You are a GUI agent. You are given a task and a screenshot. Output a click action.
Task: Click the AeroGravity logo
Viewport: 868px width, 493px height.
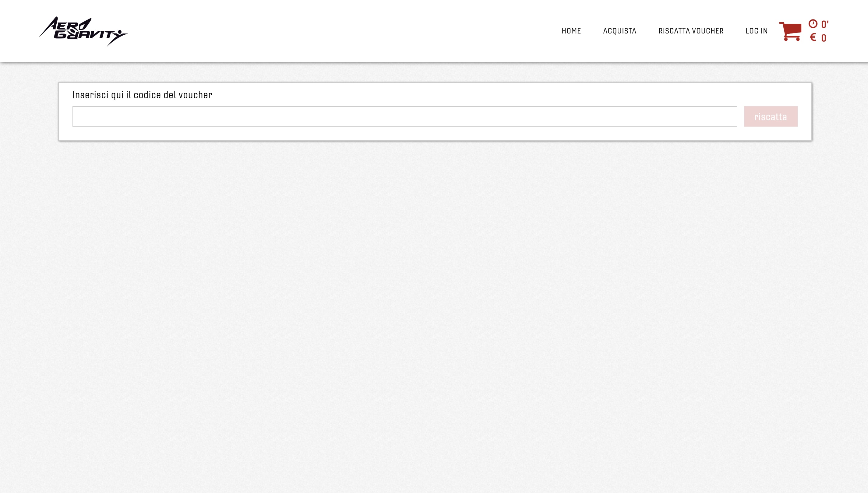(83, 31)
